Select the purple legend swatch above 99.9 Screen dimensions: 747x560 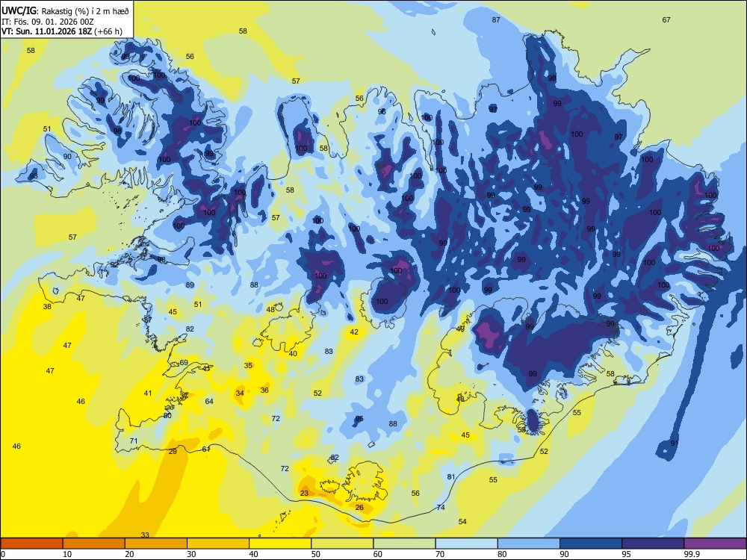[x=715, y=544]
